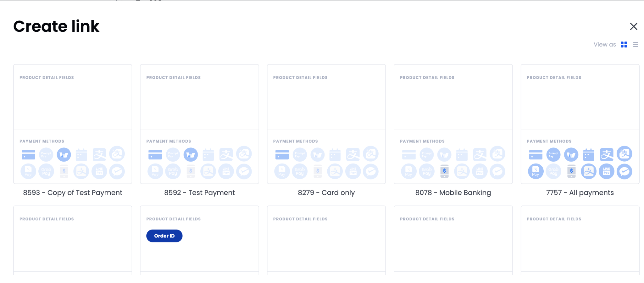Close the Create link dialog
This screenshot has height=283, width=644.
click(634, 26)
